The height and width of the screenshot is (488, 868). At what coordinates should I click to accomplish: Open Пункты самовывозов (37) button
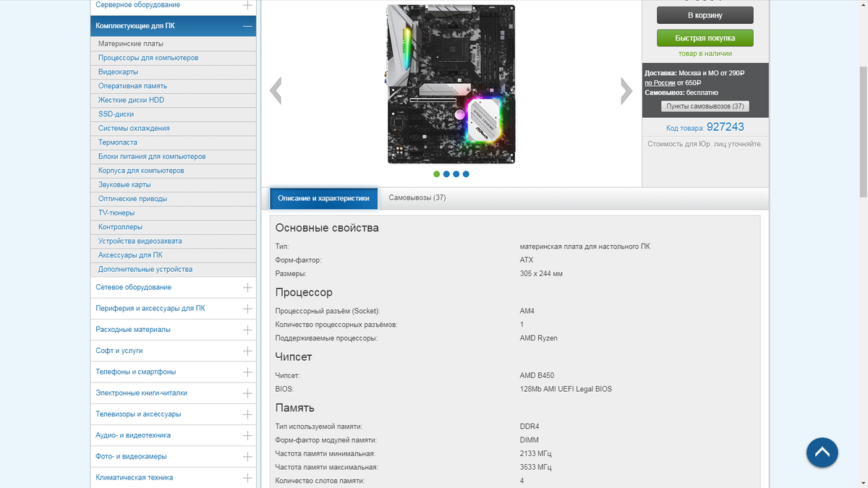tap(705, 106)
